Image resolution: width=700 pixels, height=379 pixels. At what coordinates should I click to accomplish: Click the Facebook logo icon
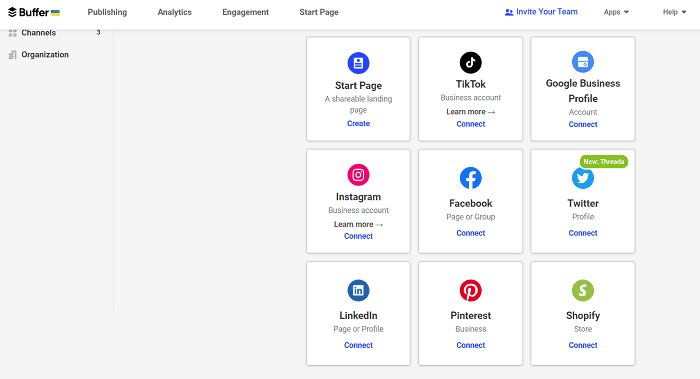coord(471,178)
